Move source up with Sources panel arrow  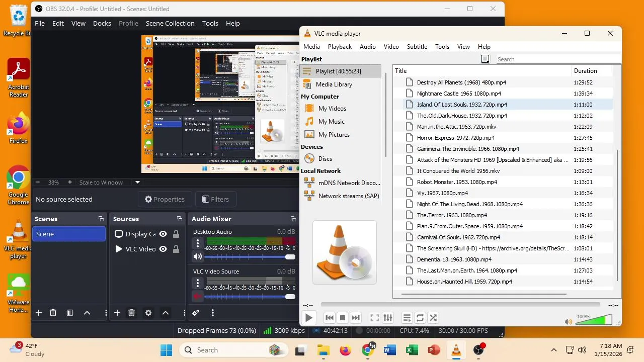[166, 313]
